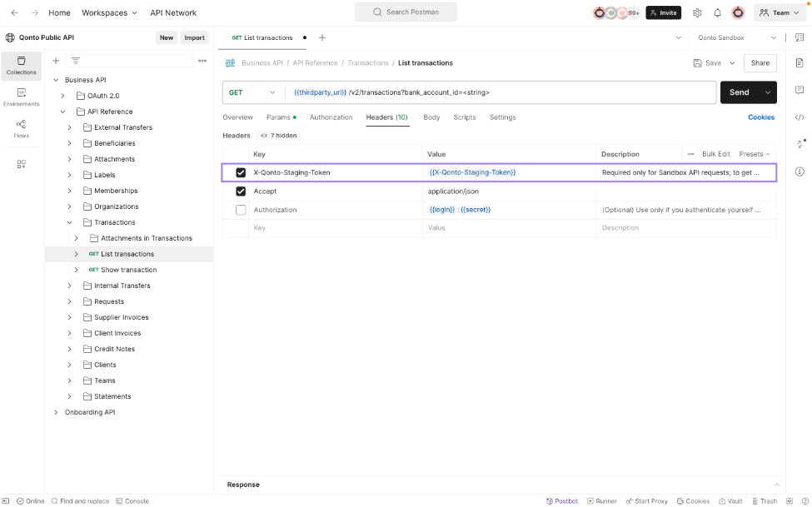Image resolution: width=812 pixels, height=507 pixels.
Task: Uncheck the X-Qonto-Staging-Token header checkbox
Action: point(241,172)
